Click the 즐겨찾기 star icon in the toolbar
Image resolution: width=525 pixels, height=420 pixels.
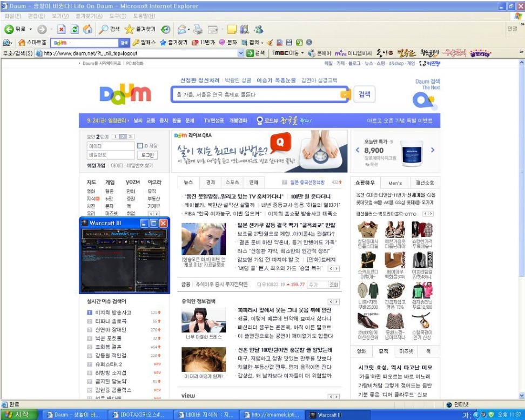coord(129,29)
